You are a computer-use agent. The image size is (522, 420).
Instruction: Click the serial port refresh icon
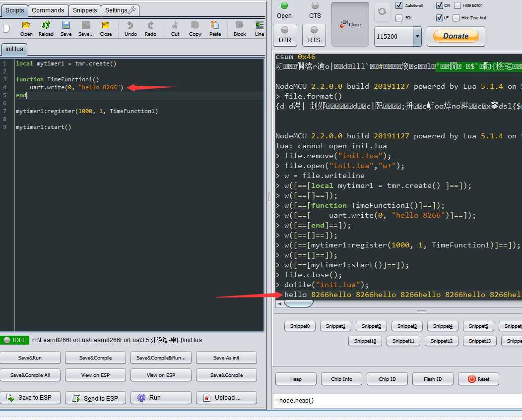382,11
